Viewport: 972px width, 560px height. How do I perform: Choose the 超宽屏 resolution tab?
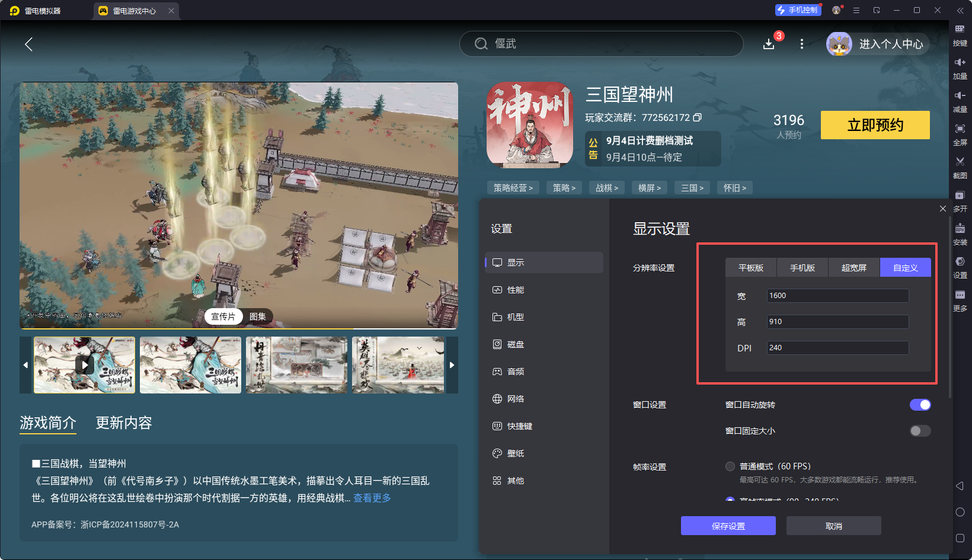[x=854, y=268]
